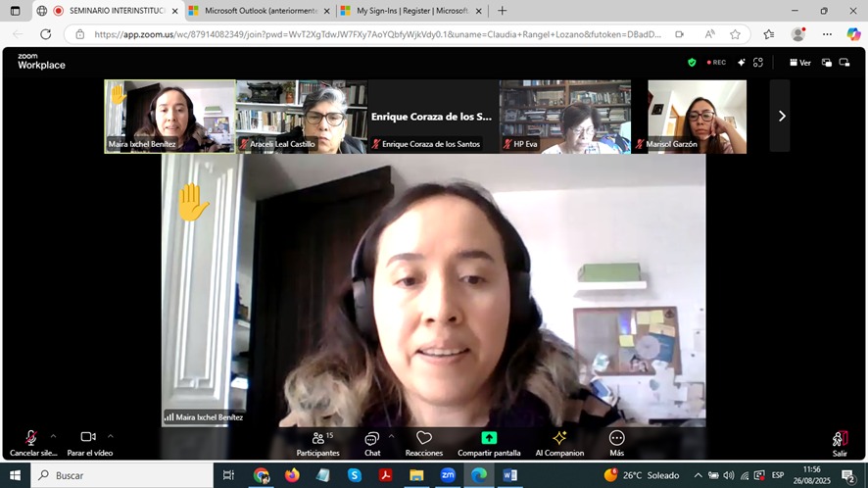
Task: Toggle favorite star in address bar
Action: pyautogui.click(x=735, y=34)
